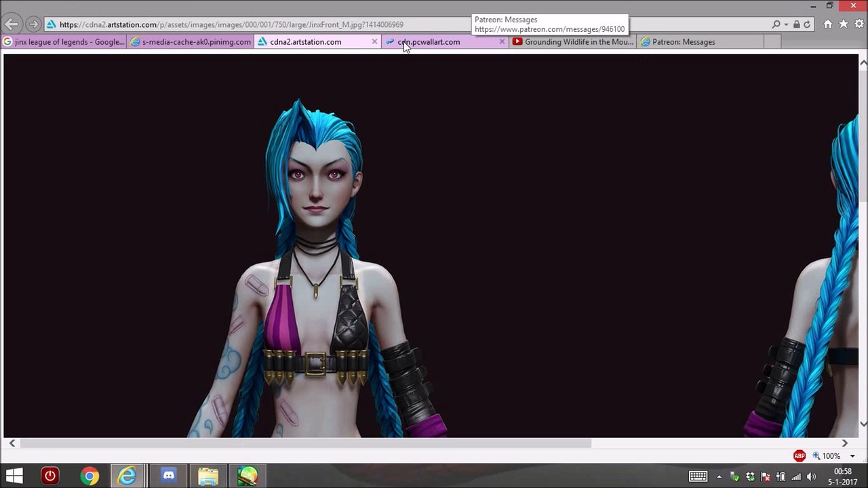868x488 pixels.
Task: Open the speaker volume tray icon
Action: click(x=811, y=476)
